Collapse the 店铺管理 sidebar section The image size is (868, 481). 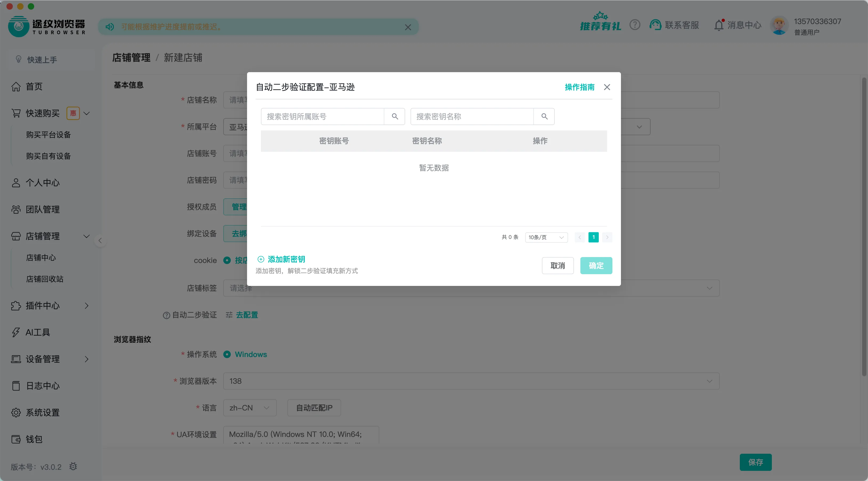coord(87,236)
